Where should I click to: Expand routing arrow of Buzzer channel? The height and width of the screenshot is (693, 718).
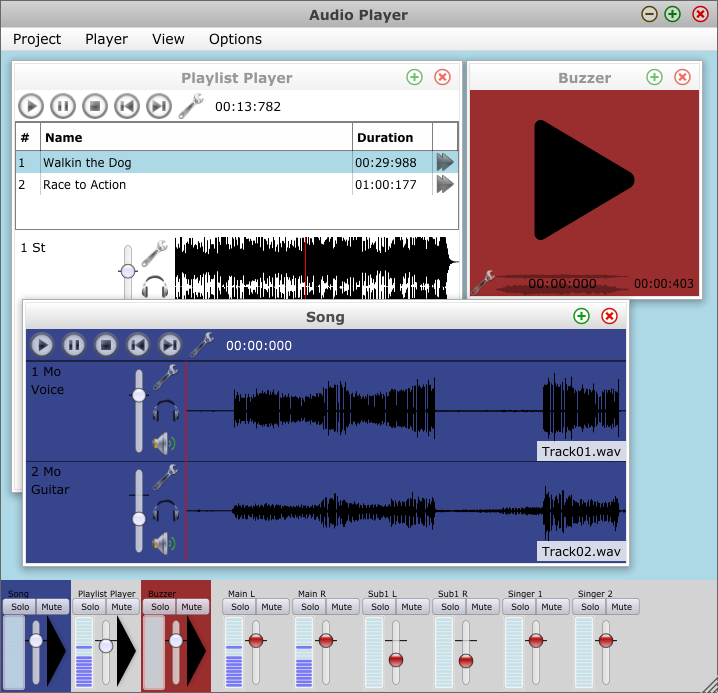pos(197,651)
